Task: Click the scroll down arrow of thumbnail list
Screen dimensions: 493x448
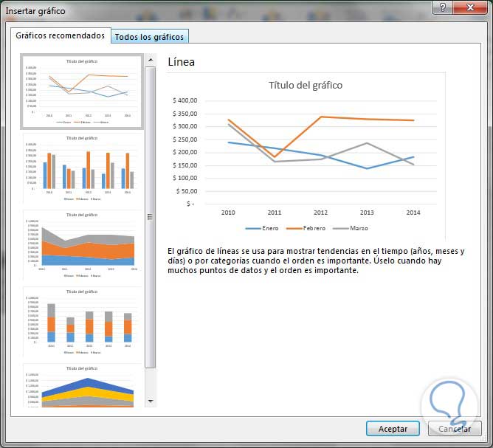Action: [x=151, y=402]
